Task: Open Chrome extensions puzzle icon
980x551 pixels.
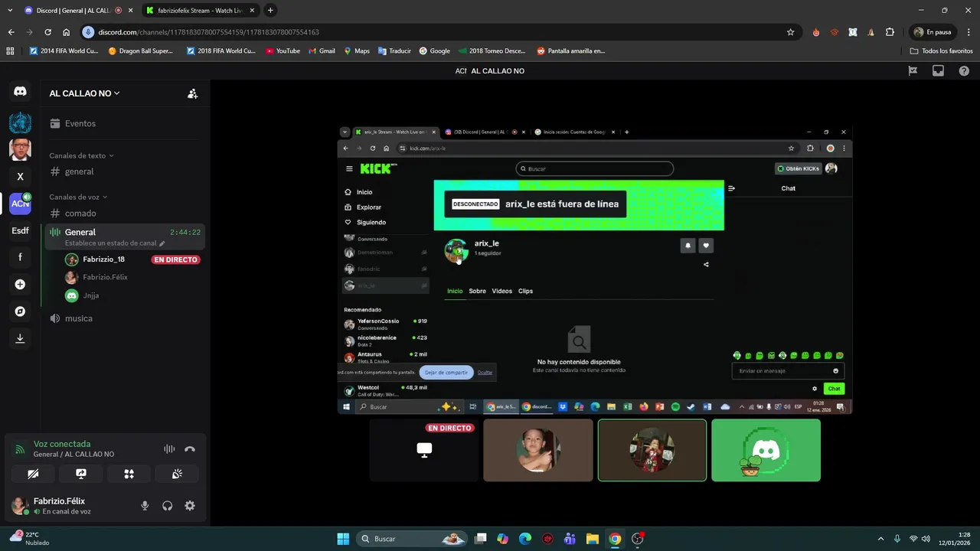Action: click(x=890, y=32)
